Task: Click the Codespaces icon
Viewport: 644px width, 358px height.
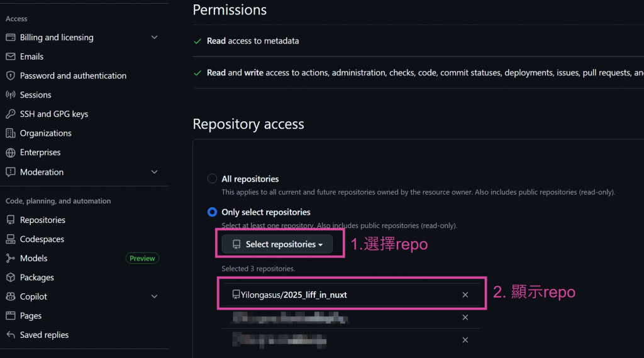Action: [x=11, y=239]
